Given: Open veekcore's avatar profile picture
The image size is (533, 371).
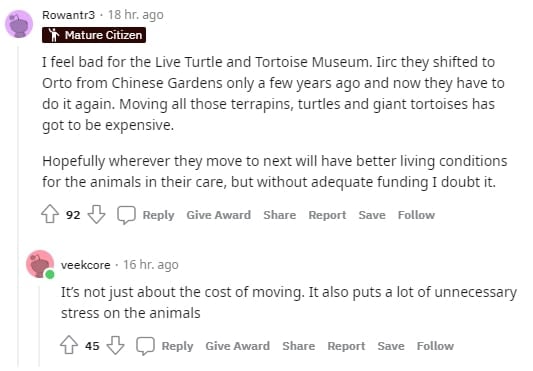Looking at the screenshot, I should 40,264.
